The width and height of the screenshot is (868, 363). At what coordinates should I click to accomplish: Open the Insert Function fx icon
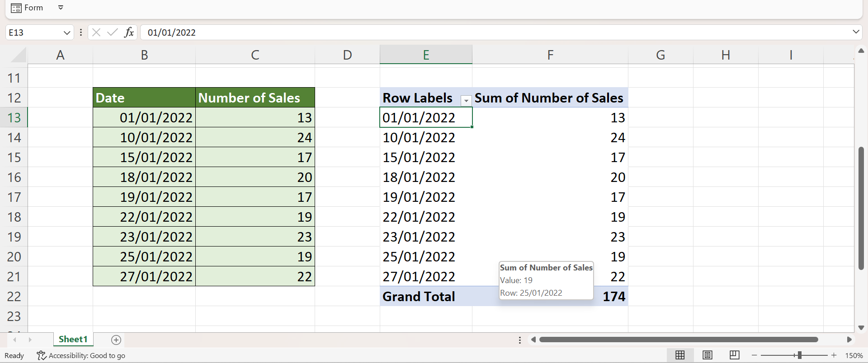tap(129, 33)
